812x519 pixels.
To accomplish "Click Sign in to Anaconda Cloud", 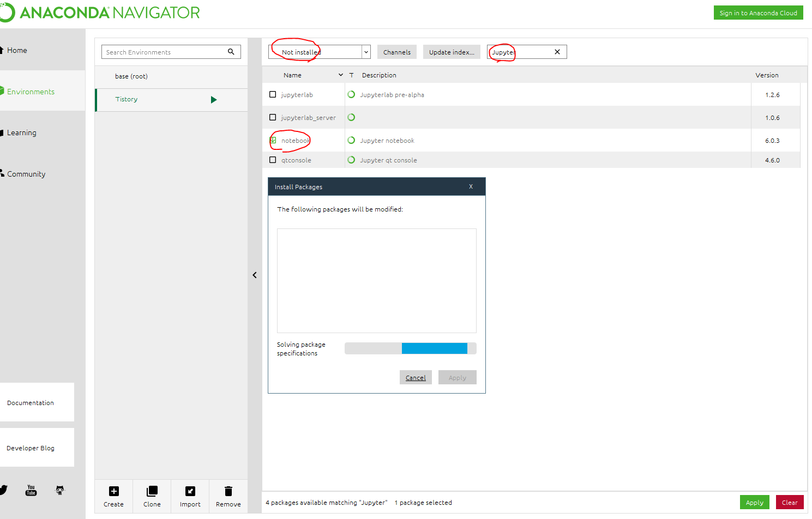I will [758, 13].
